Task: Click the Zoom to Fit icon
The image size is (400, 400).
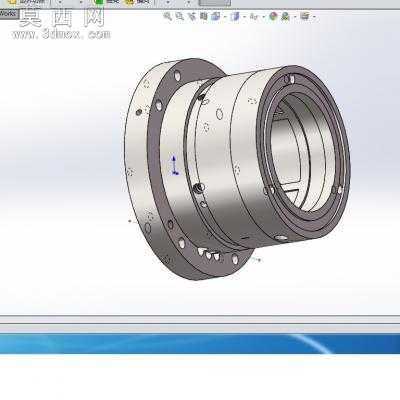Action: coord(168,16)
